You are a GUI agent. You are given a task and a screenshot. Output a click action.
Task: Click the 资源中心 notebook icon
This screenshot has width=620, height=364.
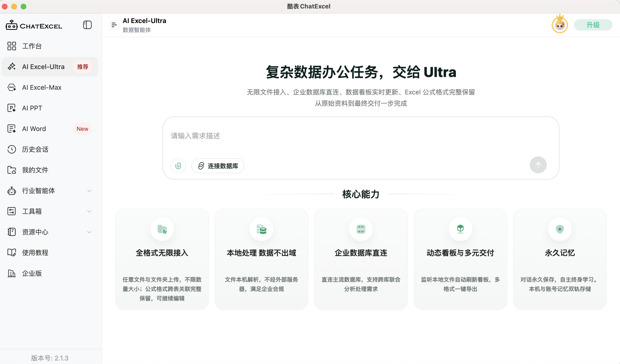click(x=12, y=232)
